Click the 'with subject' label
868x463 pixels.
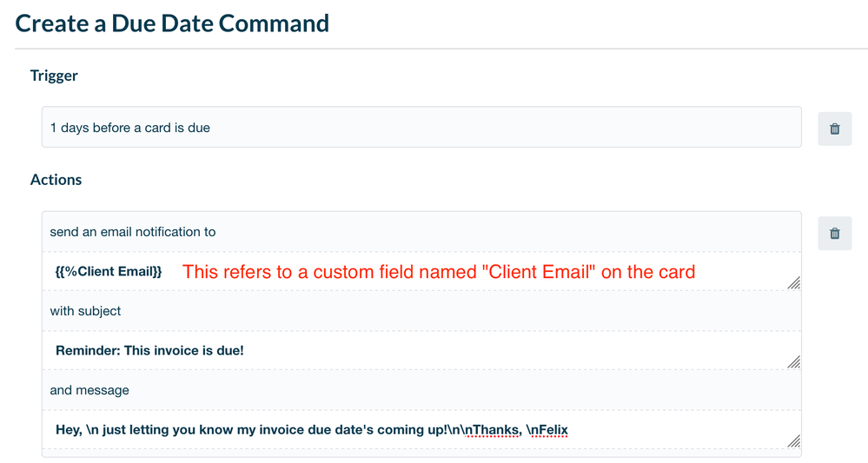[85, 311]
